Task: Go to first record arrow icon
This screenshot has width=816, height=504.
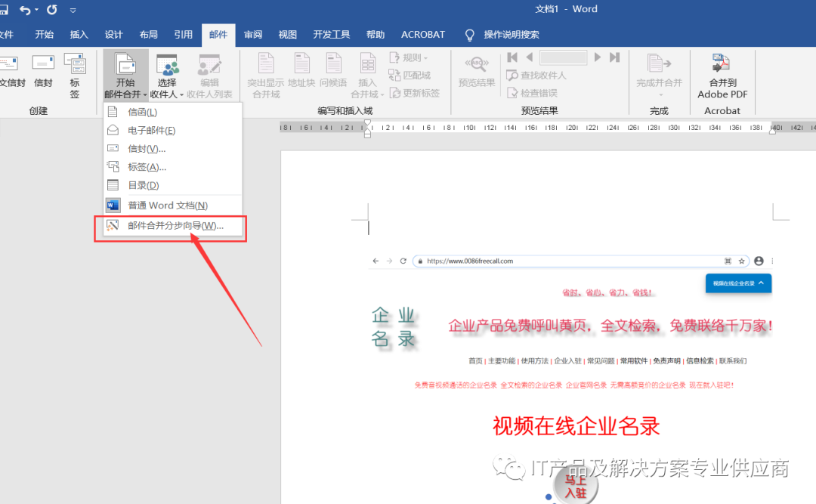Action: (512, 57)
